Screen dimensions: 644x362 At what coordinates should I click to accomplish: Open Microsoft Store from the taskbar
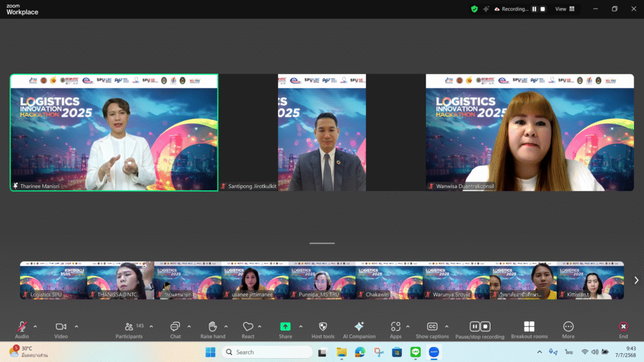[397, 352]
